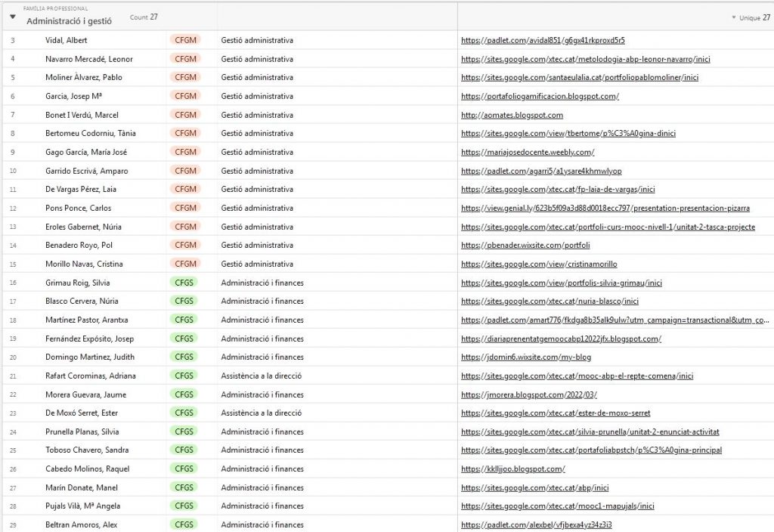This screenshot has height=532, width=774.
Task: Select Assistència a la direcció cell for Ester De Moxó
Action: click(x=261, y=413)
